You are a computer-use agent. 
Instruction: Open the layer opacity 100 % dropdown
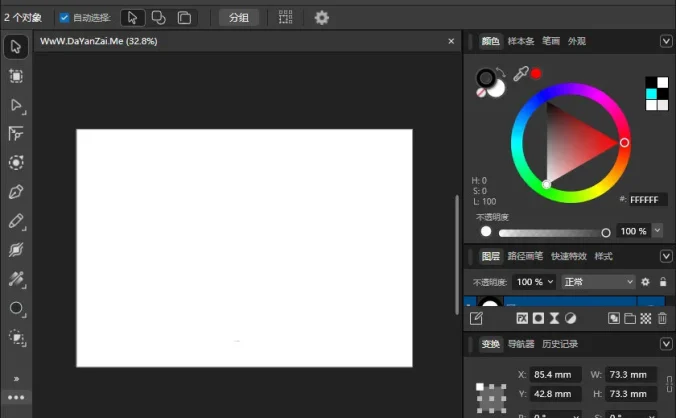[535, 282]
